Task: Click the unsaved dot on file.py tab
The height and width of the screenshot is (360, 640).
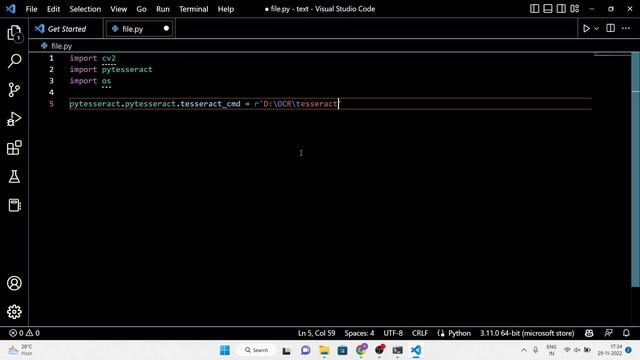Action: (166, 29)
